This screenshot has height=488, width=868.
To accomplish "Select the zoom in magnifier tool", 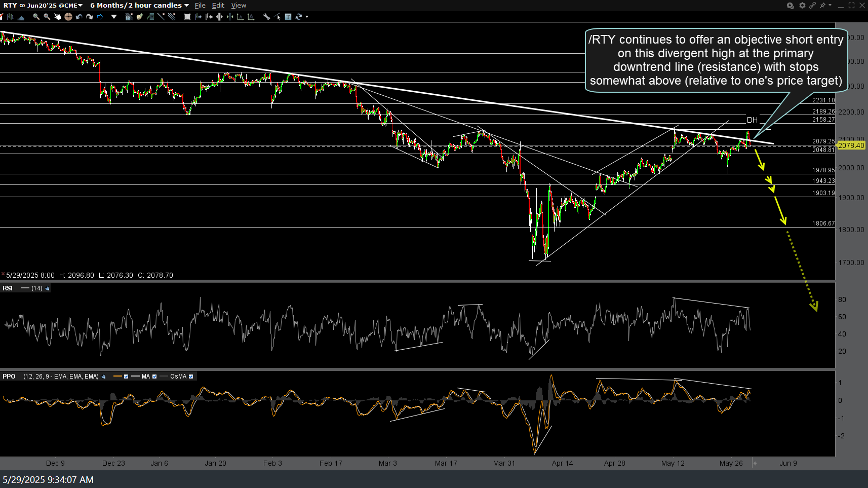I will [36, 17].
